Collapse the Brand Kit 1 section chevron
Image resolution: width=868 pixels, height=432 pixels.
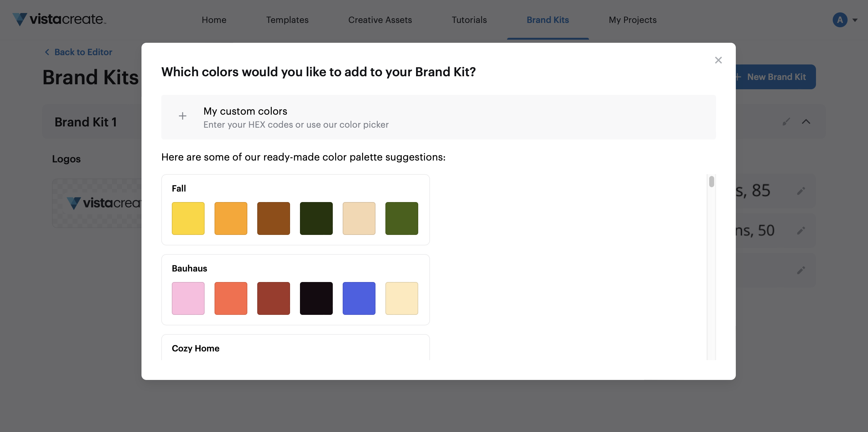(x=806, y=122)
